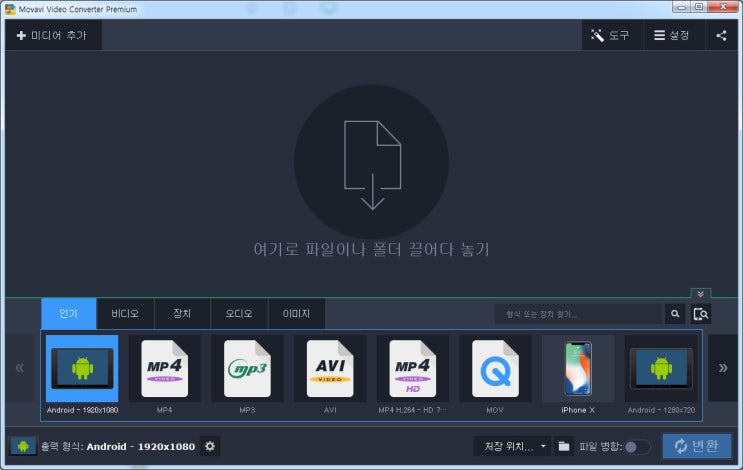Open the Settings (설정) menu
The height and width of the screenshot is (470, 743).
coord(674,35)
